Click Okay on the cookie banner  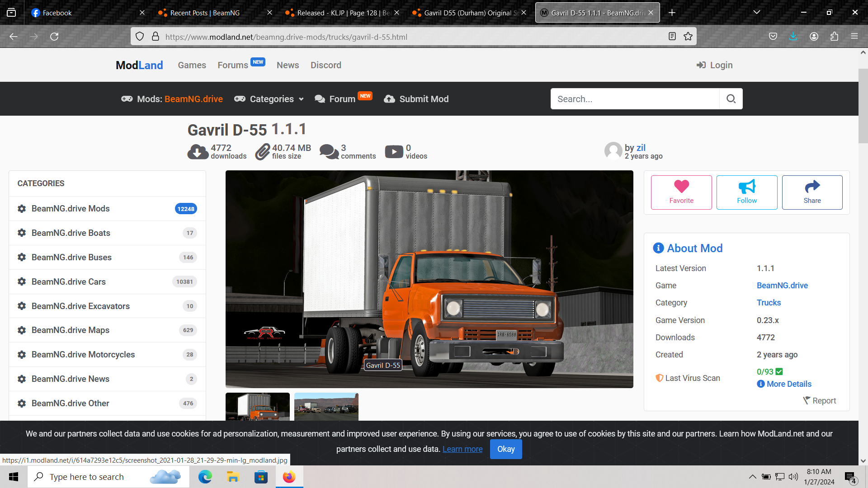(x=506, y=449)
